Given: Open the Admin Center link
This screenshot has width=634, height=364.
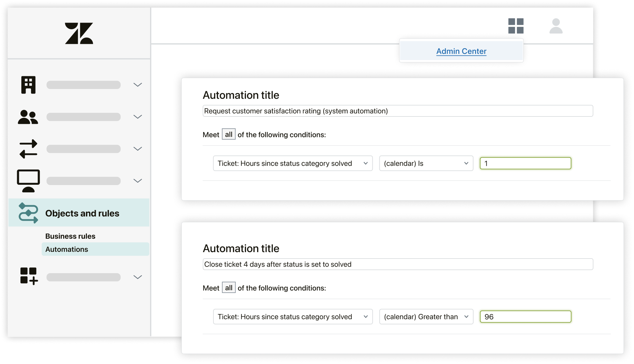Looking at the screenshot, I should 461,51.
